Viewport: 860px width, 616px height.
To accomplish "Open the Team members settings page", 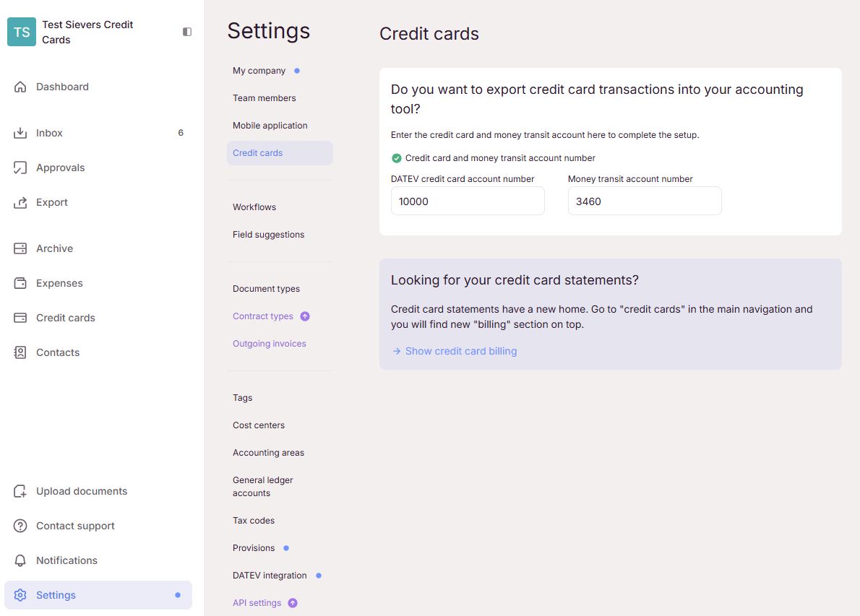I will [264, 98].
